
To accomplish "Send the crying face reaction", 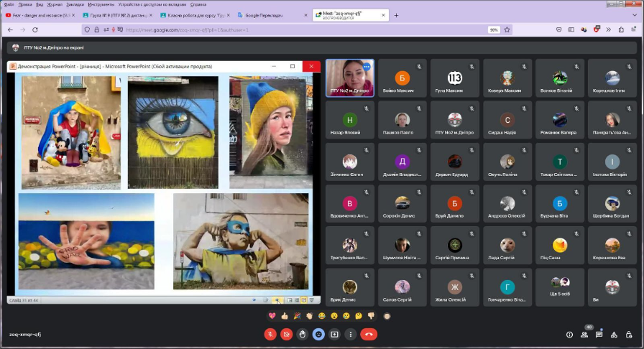I will tap(346, 316).
